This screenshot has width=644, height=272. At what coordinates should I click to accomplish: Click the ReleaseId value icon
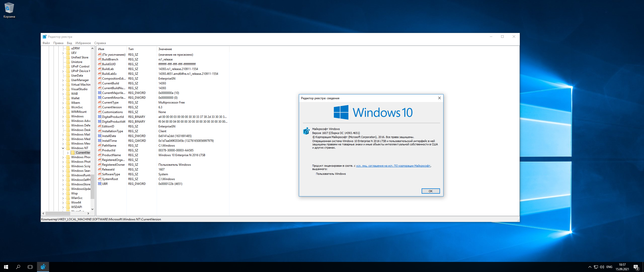[100, 169]
